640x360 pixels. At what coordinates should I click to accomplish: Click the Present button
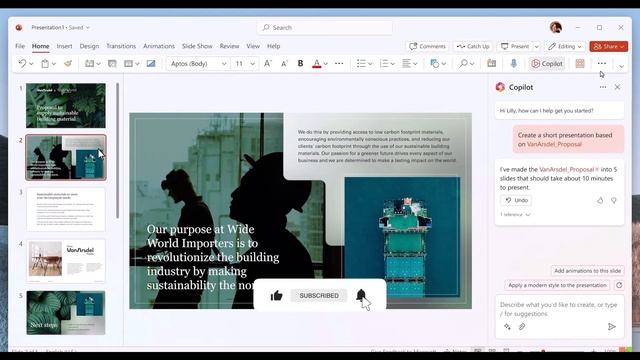[515, 47]
